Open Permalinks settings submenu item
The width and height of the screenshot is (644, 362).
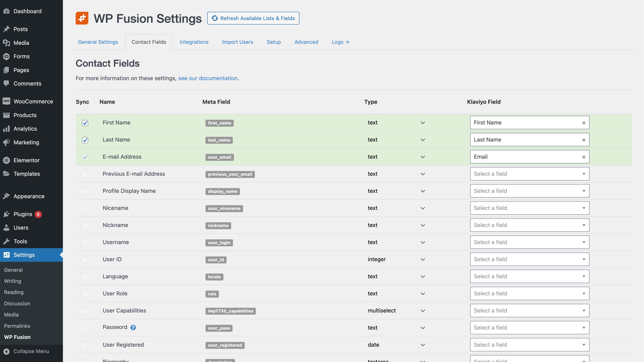pos(17,326)
